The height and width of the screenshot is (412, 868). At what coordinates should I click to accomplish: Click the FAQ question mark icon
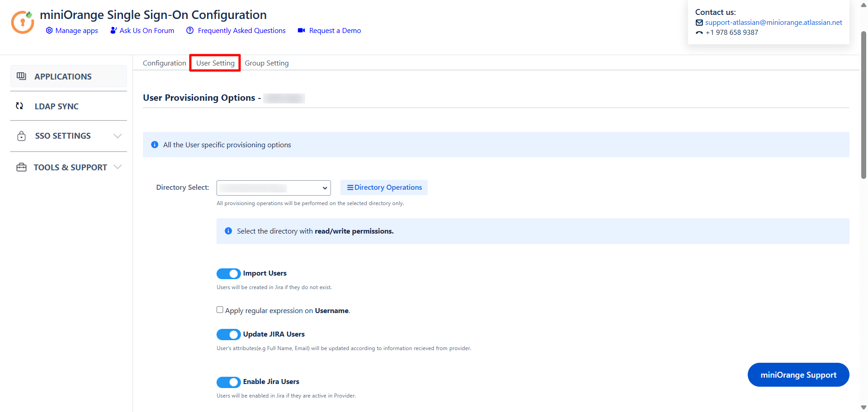[x=190, y=30]
